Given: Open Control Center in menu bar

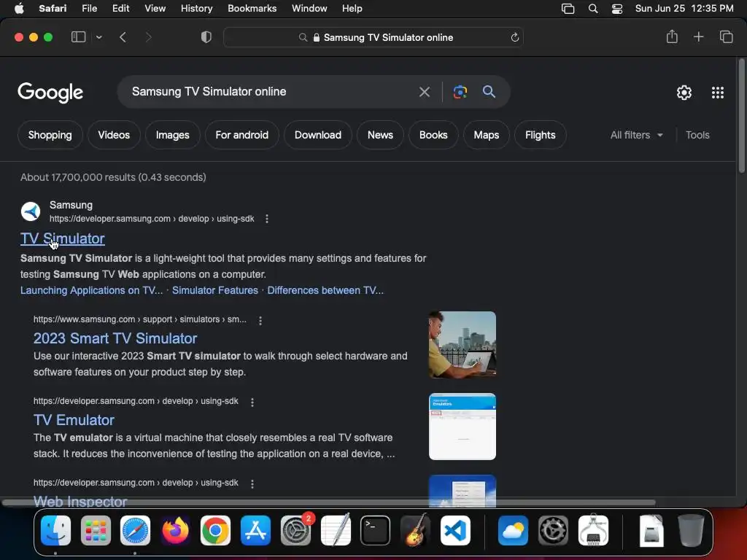Looking at the screenshot, I should click(x=617, y=8).
